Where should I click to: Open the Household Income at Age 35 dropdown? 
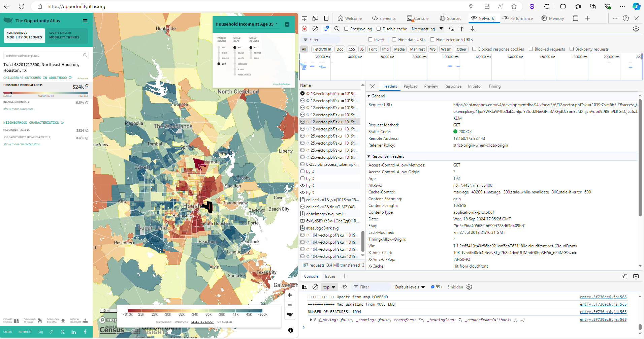coord(277,24)
